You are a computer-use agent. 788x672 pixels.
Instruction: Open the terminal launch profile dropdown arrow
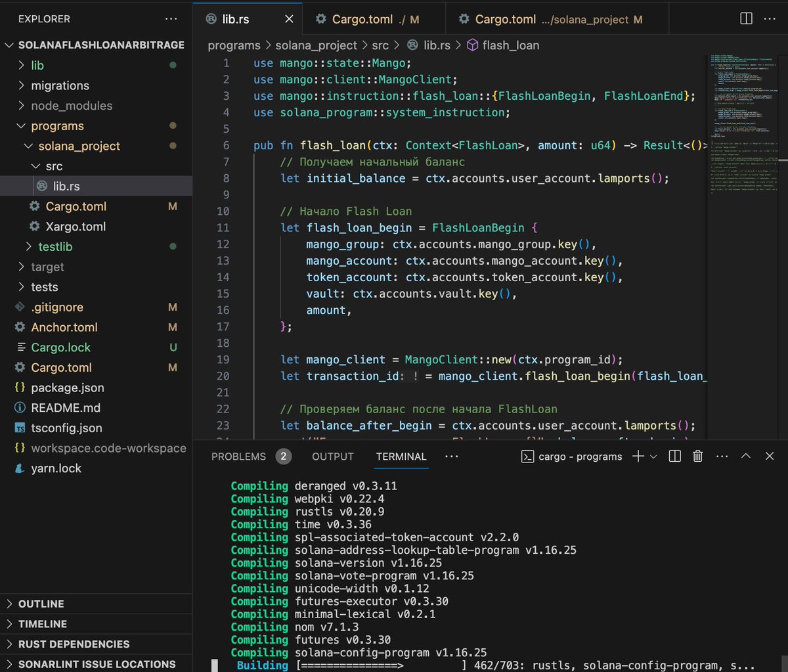coord(653,456)
